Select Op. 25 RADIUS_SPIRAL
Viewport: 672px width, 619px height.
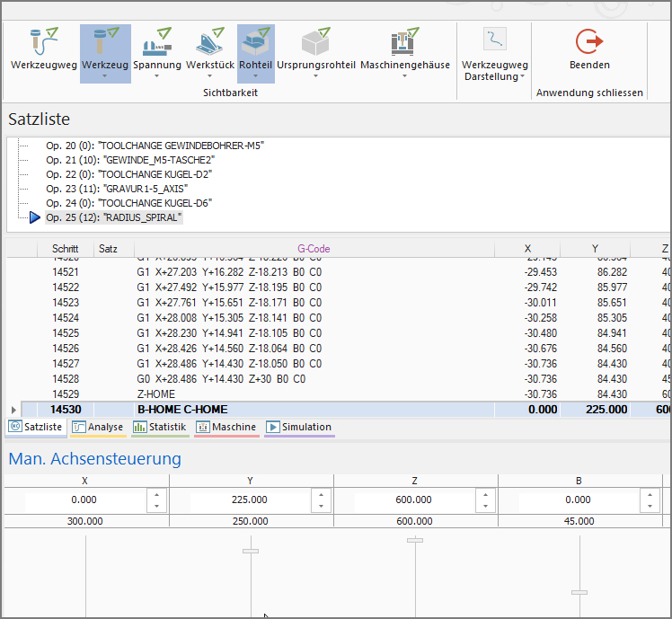tap(114, 217)
